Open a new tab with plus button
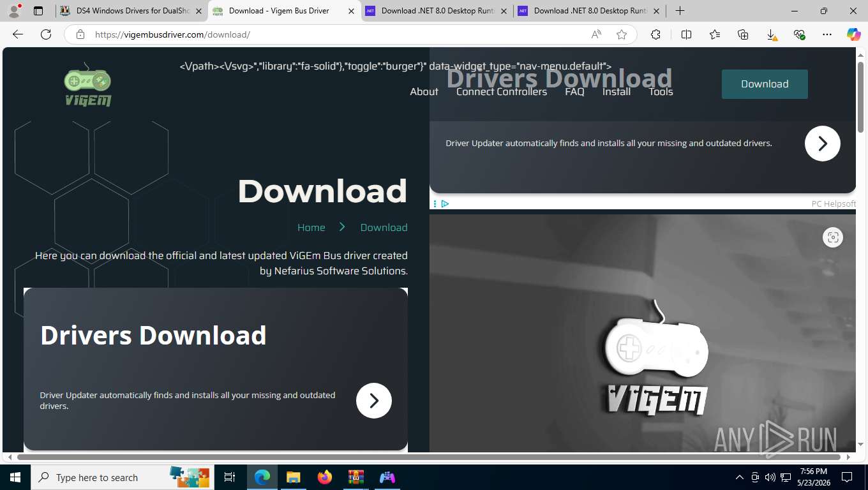The width and height of the screenshot is (868, 490). click(x=680, y=11)
